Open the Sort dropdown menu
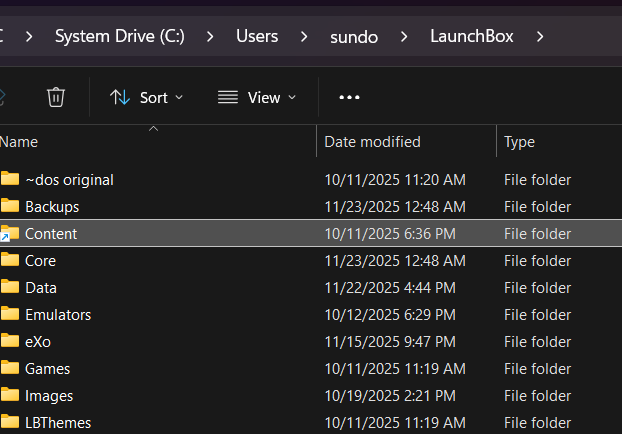The width and height of the screenshot is (622, 434). coord(146,97)
